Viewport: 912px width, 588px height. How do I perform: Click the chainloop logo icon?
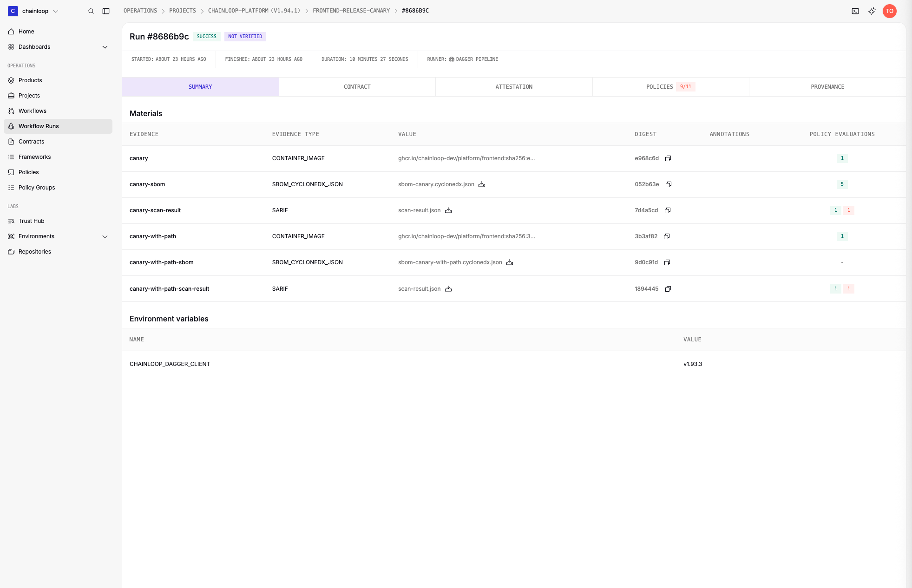[13, 11]
